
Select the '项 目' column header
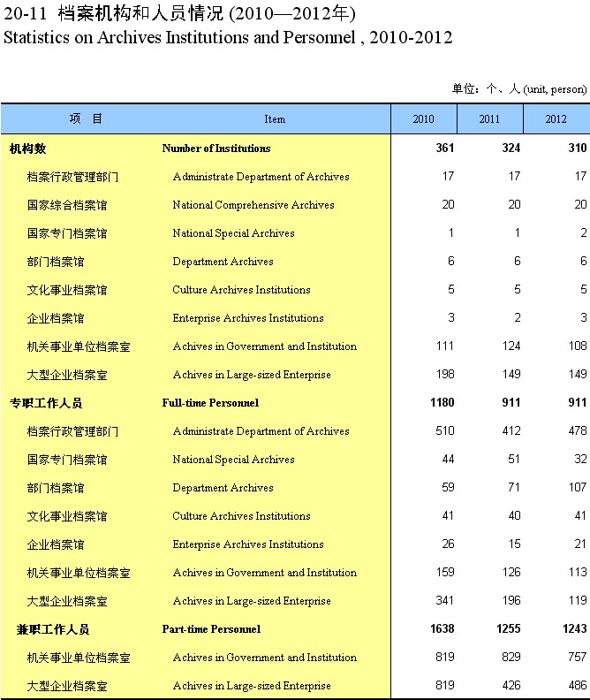86,118
